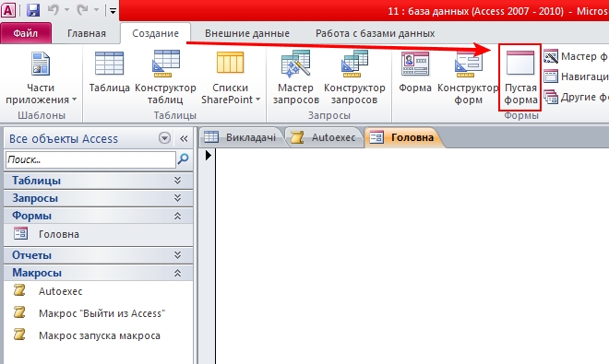This screenshot has width=609, height=364.
Task: Switch to the Autoexec document tab
Action: pyautogui.click(x=325, y=137)
